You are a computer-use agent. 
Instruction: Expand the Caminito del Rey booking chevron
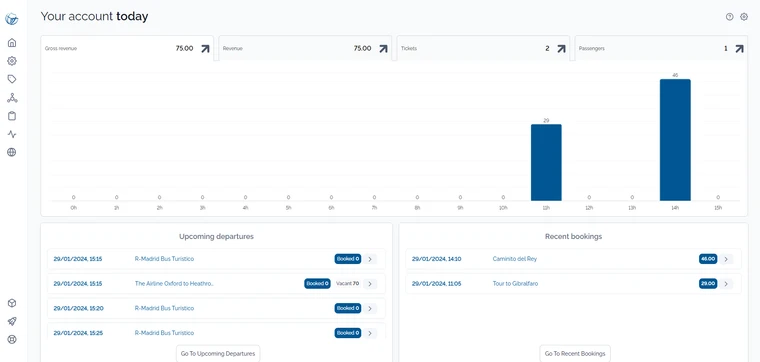726,259
